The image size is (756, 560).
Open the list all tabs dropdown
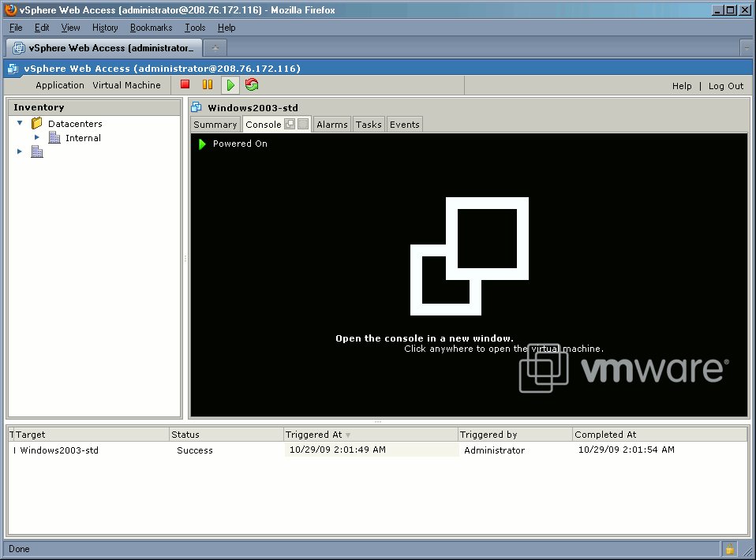(x=747, y=47)
